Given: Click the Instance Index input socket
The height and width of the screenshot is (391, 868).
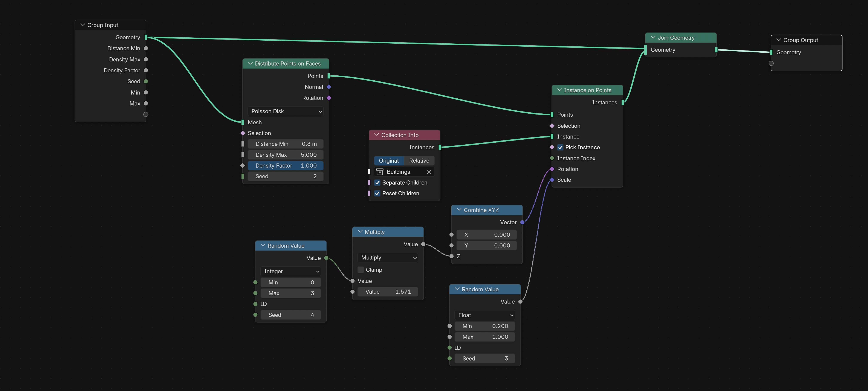Looking at the screenshot, I should tap(552, 158).
